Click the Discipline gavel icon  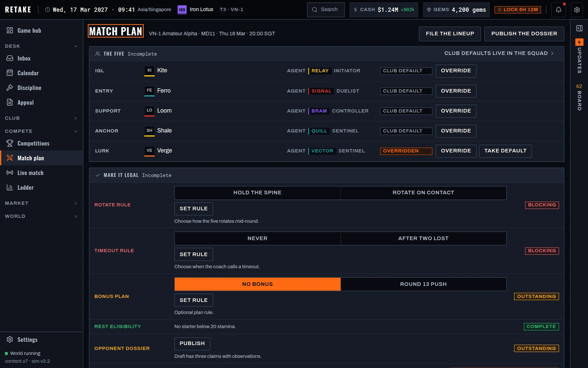pos(10,88)
